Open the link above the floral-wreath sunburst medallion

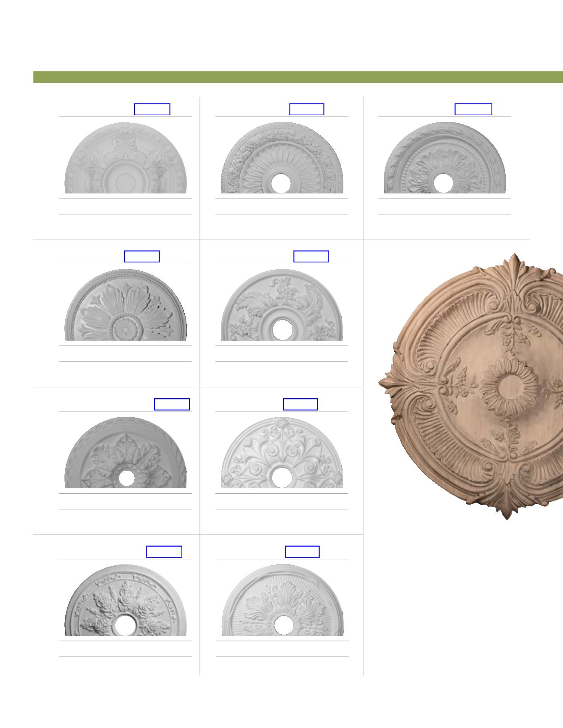point(307,109)
